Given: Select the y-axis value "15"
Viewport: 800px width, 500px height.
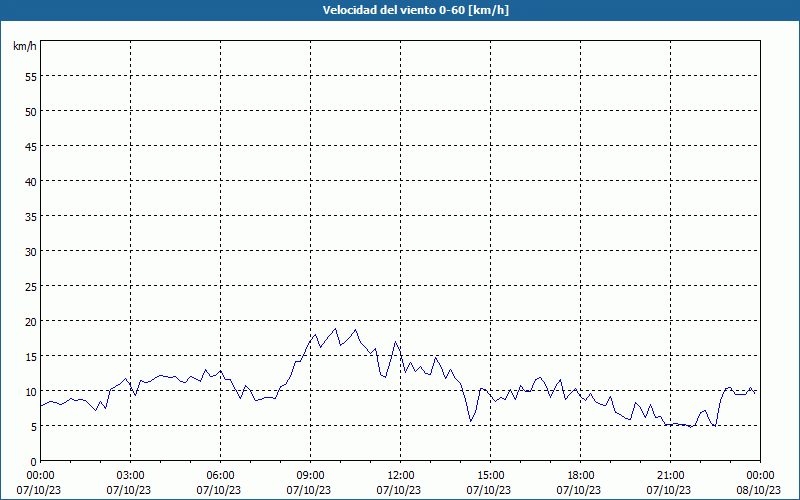Looking at the screenshot, I should [x=31, y=357].
